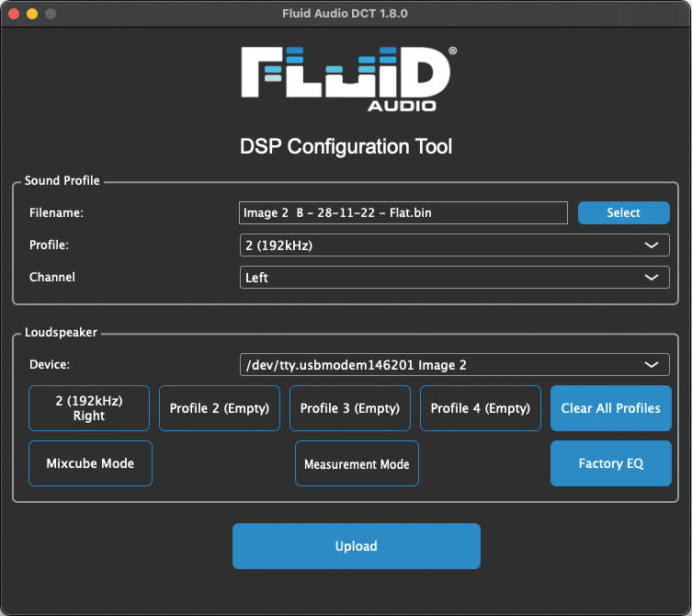
Task: Open the Device dropdown for usbmodem146201
Action: 453,365
